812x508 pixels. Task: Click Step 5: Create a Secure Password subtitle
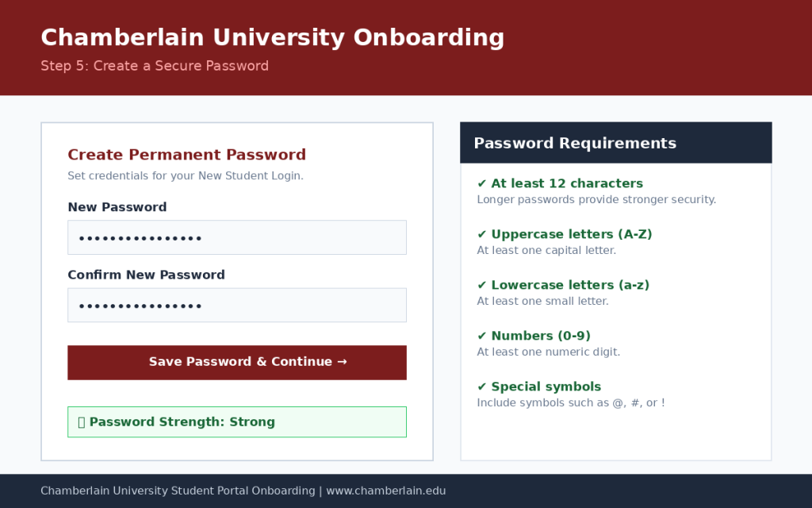pyautogui.click(x=155, y=66)
